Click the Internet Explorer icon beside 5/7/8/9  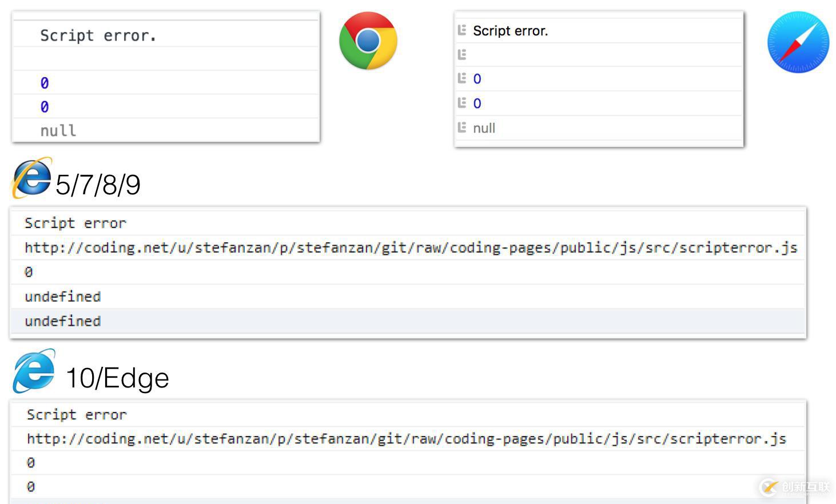(x=32, y=178)
